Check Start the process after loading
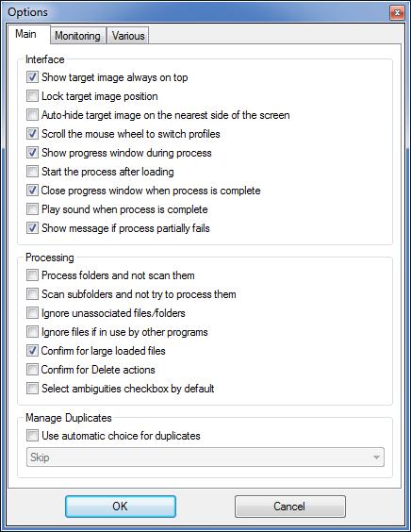Viewport: 411px width, 532px height. [x=33, y=172]
